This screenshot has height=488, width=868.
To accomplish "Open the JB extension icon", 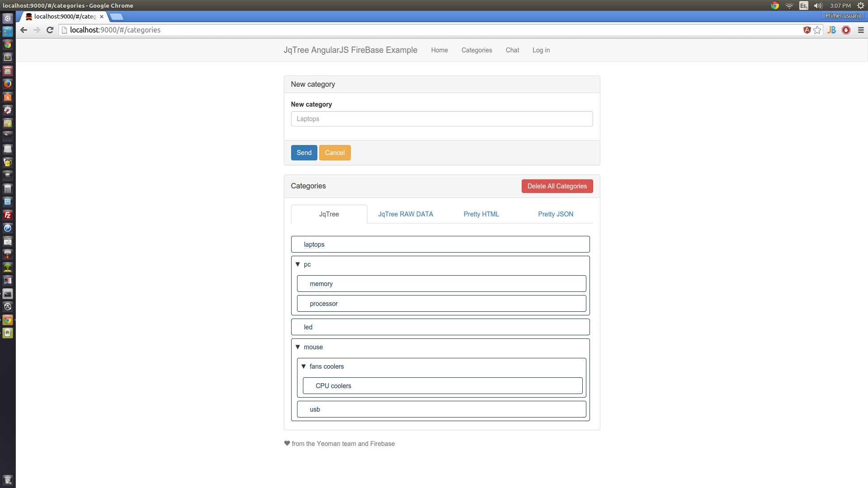I will click(831, 30).
